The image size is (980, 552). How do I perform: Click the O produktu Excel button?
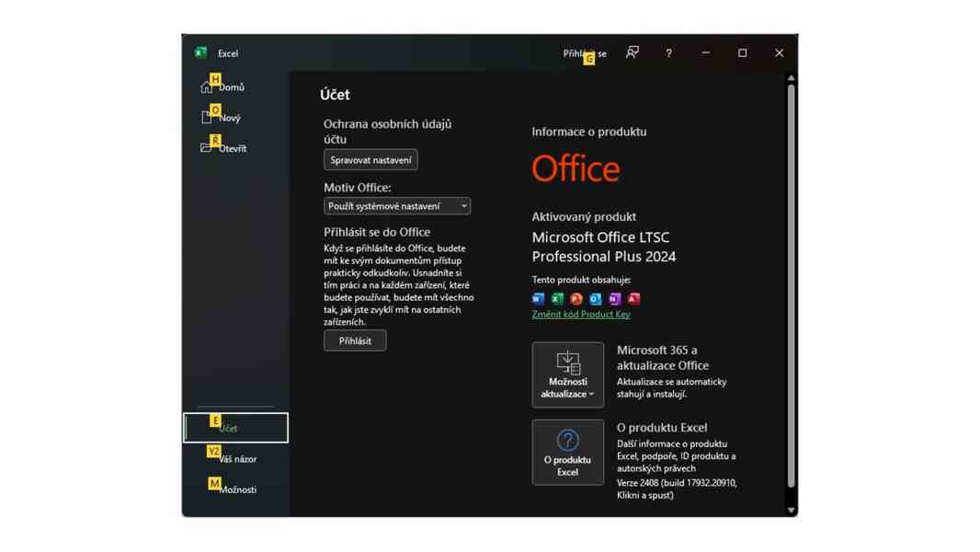[x=567, y=452]
